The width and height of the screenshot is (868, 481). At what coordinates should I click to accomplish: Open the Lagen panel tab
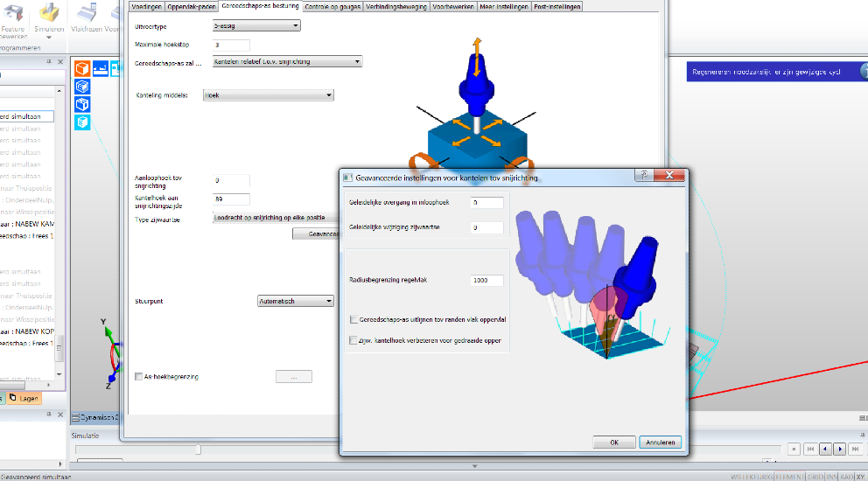tap(24, 398)
